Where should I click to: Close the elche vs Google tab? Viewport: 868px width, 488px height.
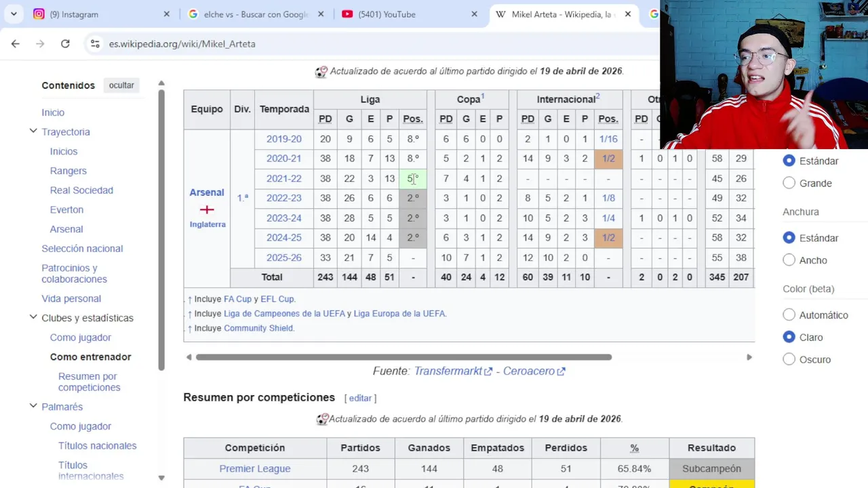(x=321, y=14)
